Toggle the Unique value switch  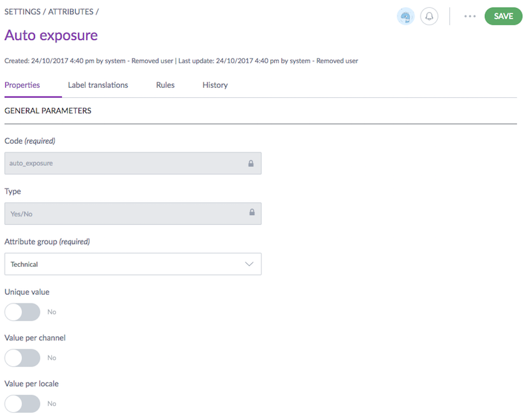coord(22,312)
